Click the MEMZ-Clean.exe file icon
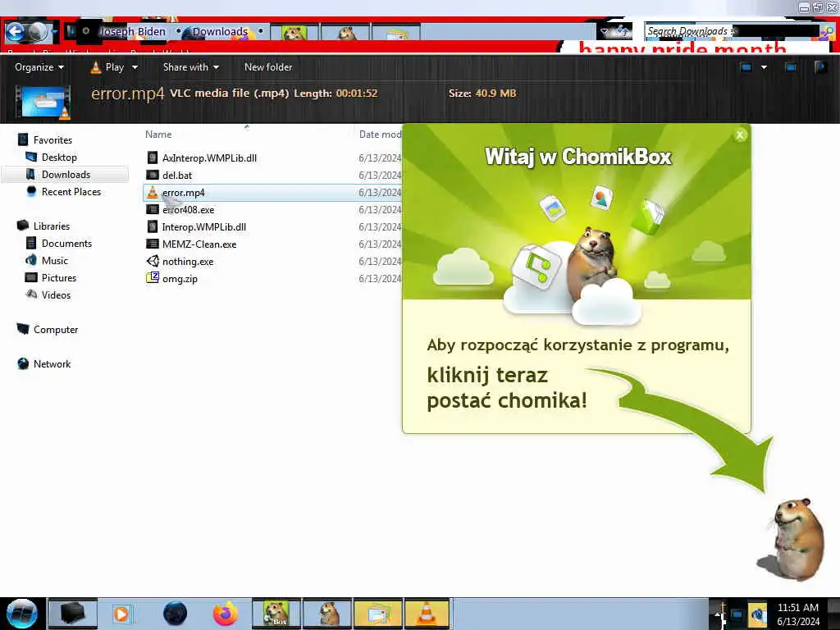Screen dimensions: 840x630 click(153, 244)
